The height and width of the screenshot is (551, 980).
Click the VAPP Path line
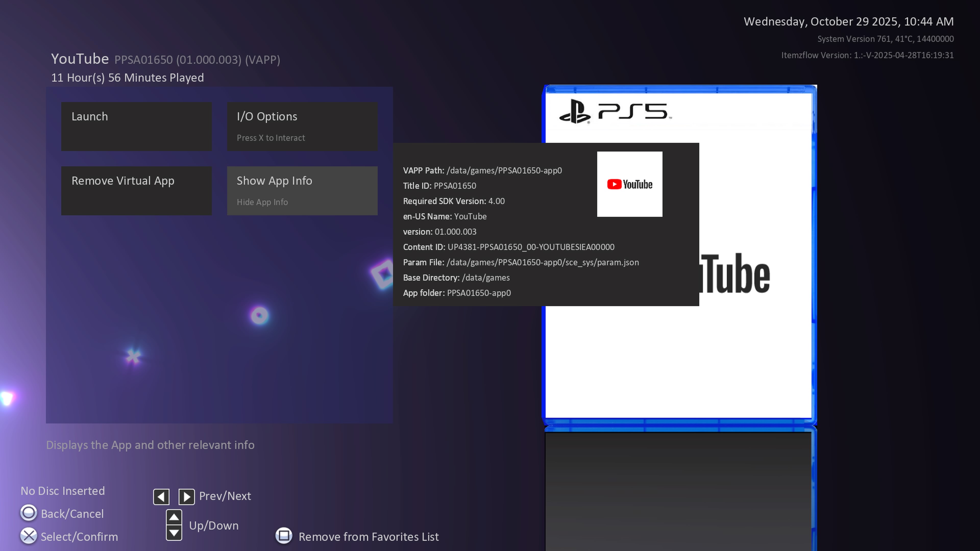pyautogui.click(x=482, y=170)
